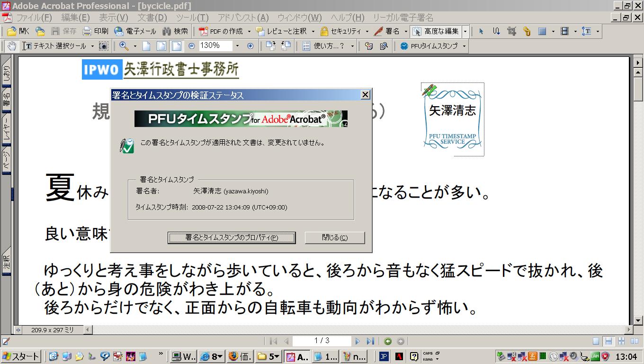Go to next page arrow

358,341
